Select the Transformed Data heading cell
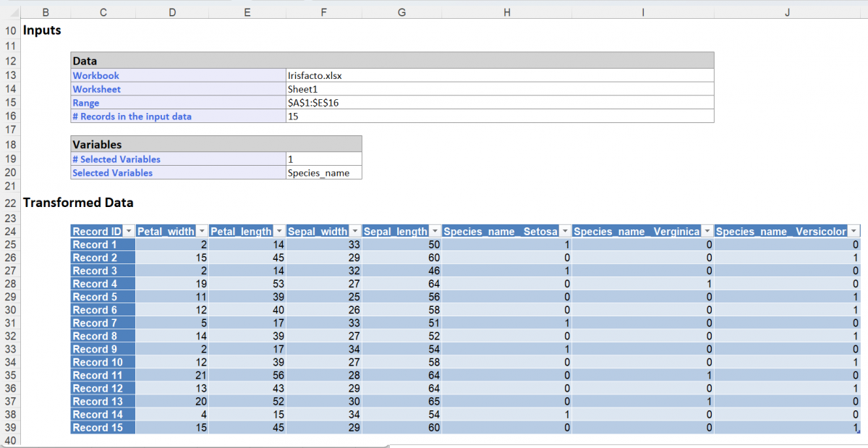Image resolution: width=868 pixels, height=448 pixels. (78, 203)
